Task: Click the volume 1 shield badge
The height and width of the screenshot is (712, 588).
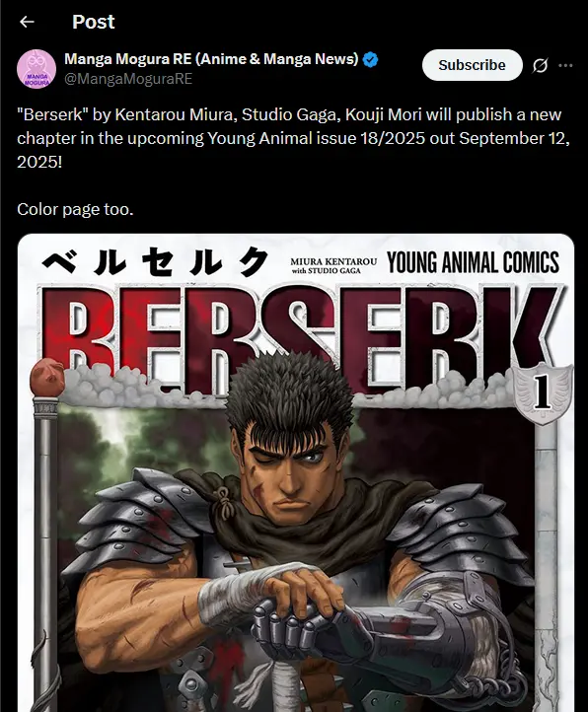Action: 543,392
